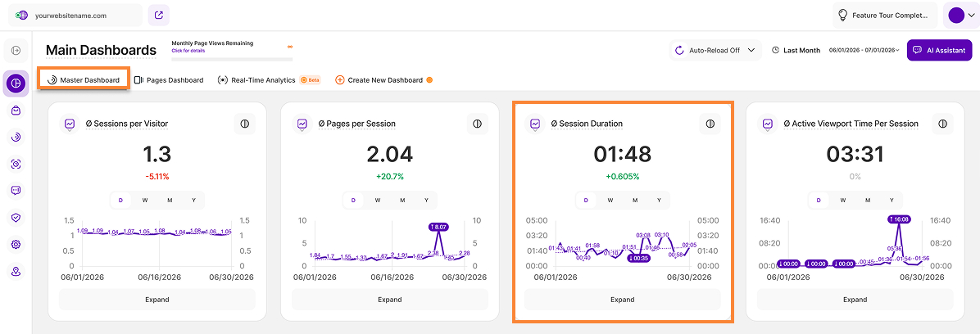980x334 pixels.
Task: Open the shopping bag sidebar icon
Action: click(x=16, y=110)
